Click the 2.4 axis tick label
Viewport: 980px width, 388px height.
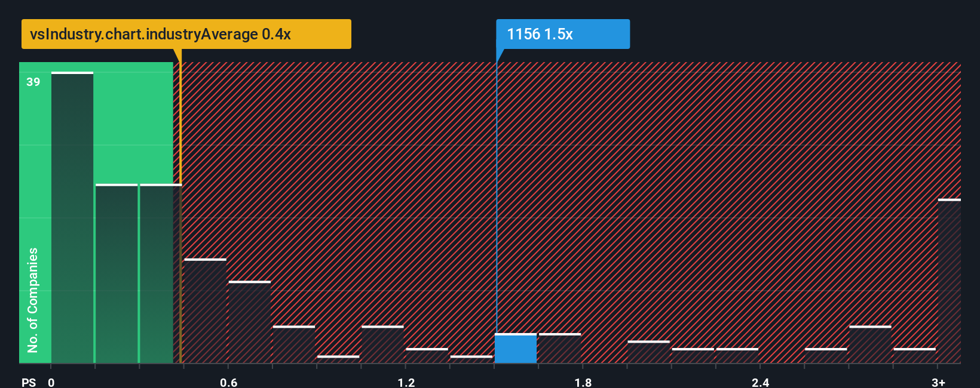coord(761,382)
